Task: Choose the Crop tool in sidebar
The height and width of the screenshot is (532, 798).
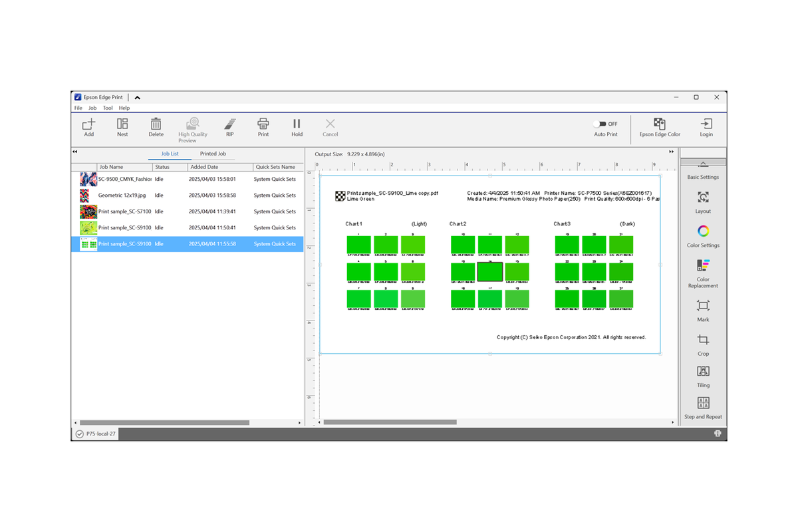Action: 703,340
